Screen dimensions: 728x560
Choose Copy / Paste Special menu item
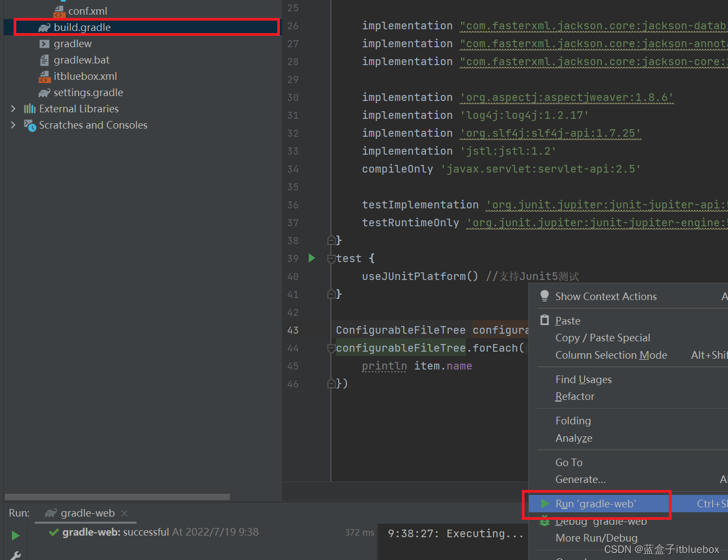603,338
